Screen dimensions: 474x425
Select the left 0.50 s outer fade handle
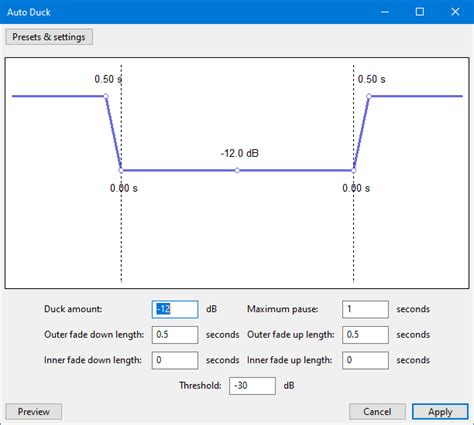106,96
